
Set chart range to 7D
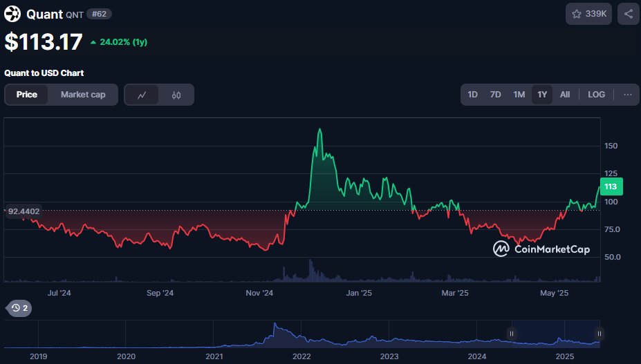[x=496, y=95]
